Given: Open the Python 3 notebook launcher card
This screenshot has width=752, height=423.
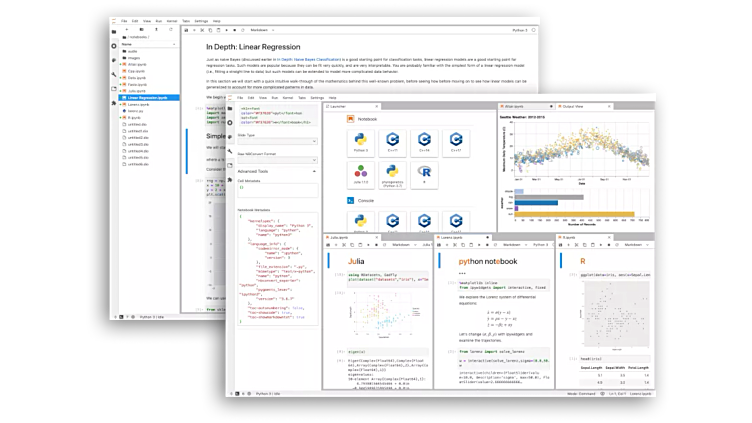Looking at the screenshot, I should point(358,140).
